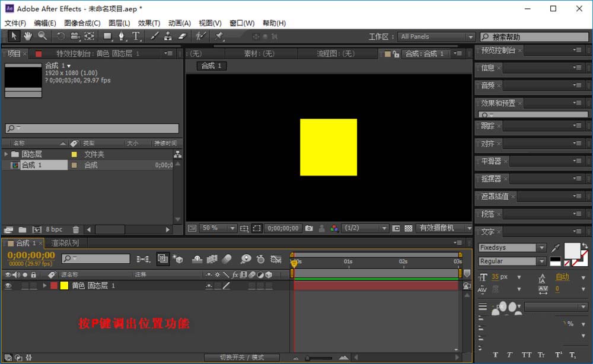The height and width of the screenshot is (364, 593).
Task: Hide the 黄色 固态层 layer with eye toggle
Action: click(x=8, y=286)
